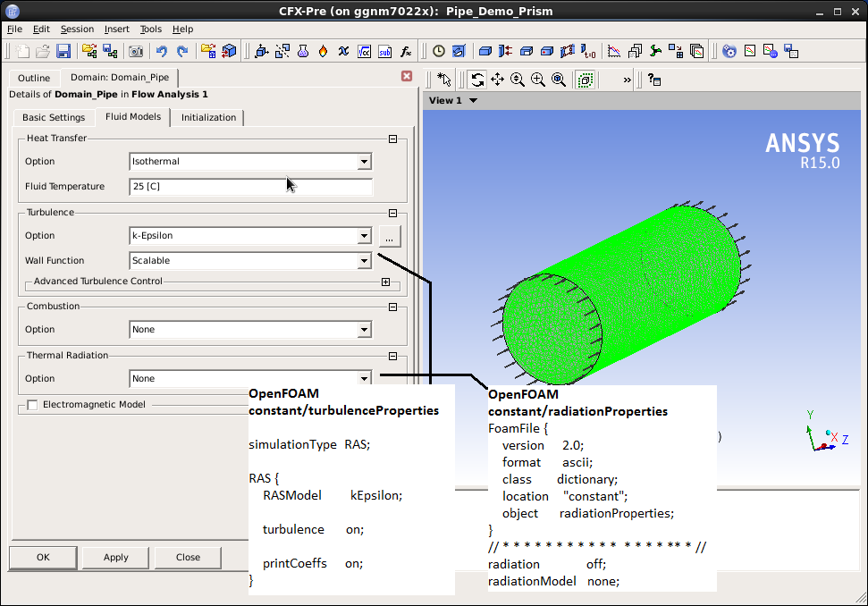Insert a subroutine with sub icon
Image resolution: width=868 pixels, height=606 pixels.
(385, 52)
